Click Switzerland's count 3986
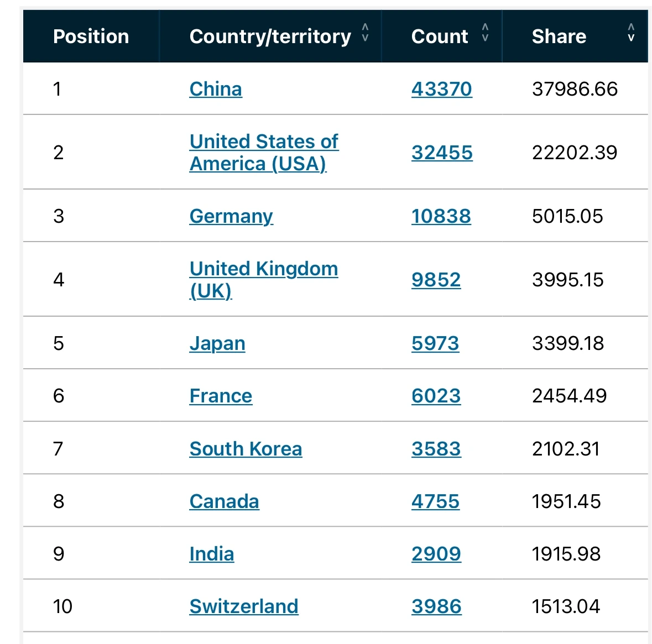This screenshot has height=644, width=652. 436,606
